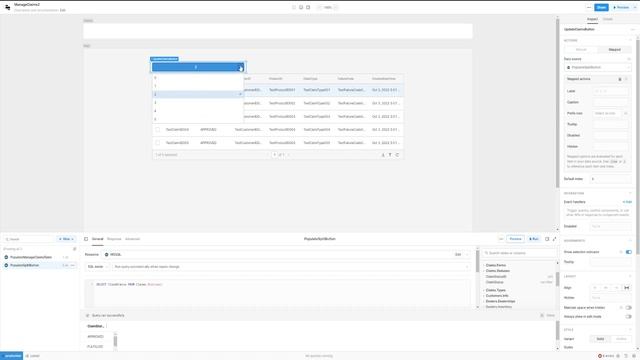Click the filter icon in table footer

click(390, 155)
